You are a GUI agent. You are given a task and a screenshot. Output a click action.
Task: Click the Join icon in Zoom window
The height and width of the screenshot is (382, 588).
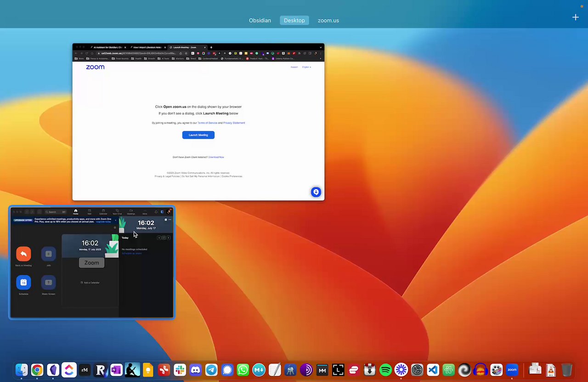pos(49,254)
